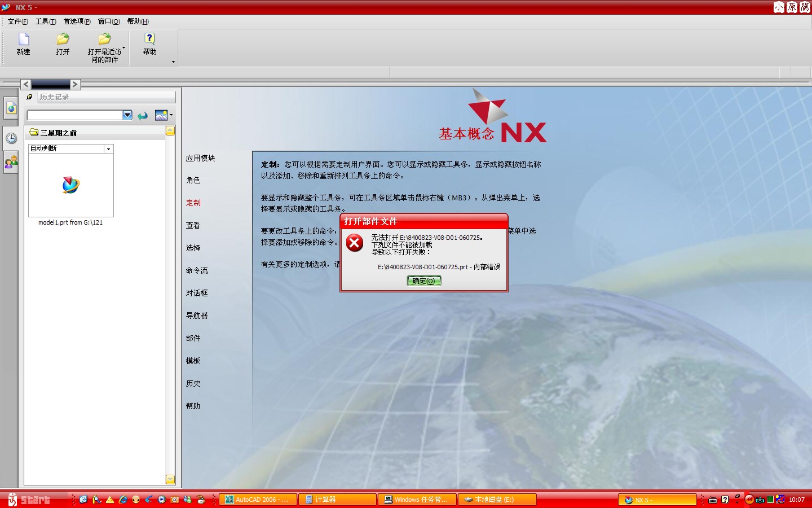Open the view-mode arrow beside picture icon
Screen dimensions: 812x508
click(x=171, y=115)
